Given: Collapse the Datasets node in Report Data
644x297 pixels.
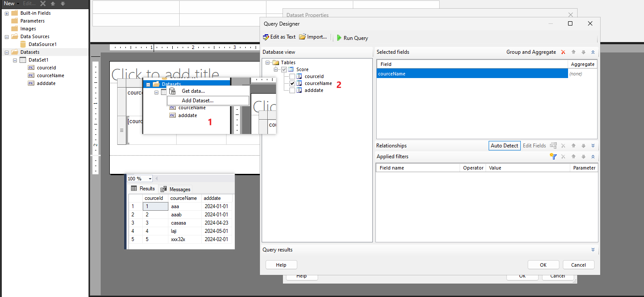Looking at the screenshot, I should pos(7,52).
